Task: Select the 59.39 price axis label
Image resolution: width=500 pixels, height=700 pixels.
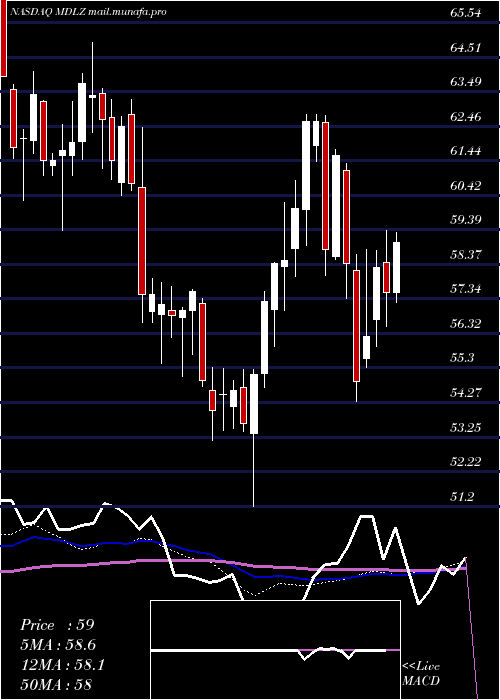Action: point(466,220)
